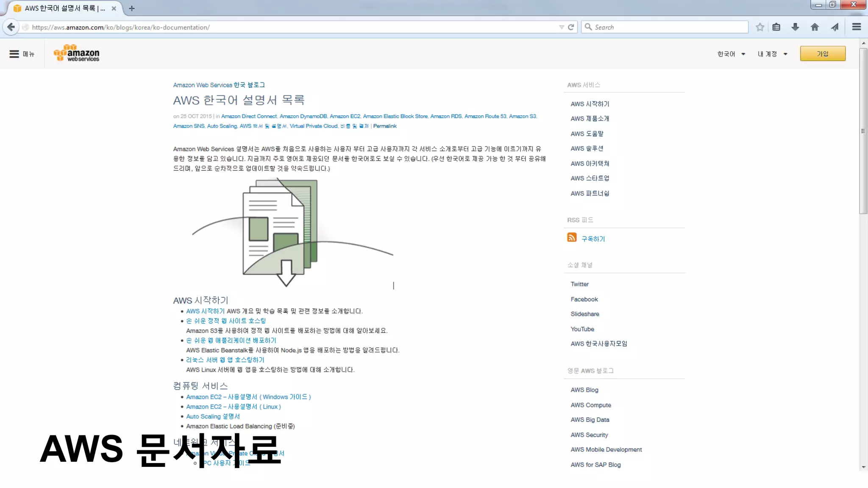
Task: Open the 손 쉬운 웹 애플리케이션 배포하기 link
Action: click(x=231, y=340)
